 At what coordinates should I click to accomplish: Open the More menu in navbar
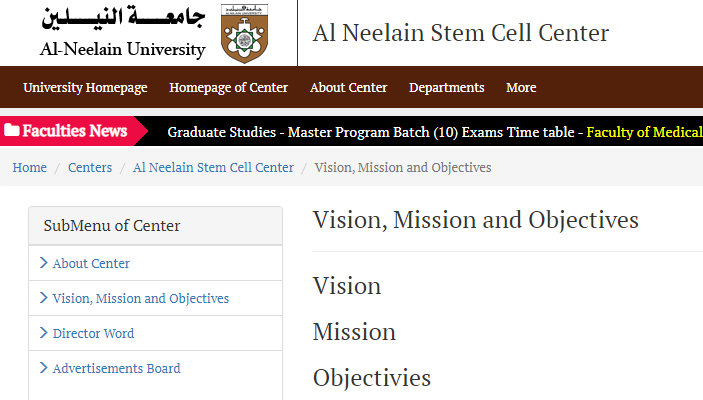coord(521,87)
